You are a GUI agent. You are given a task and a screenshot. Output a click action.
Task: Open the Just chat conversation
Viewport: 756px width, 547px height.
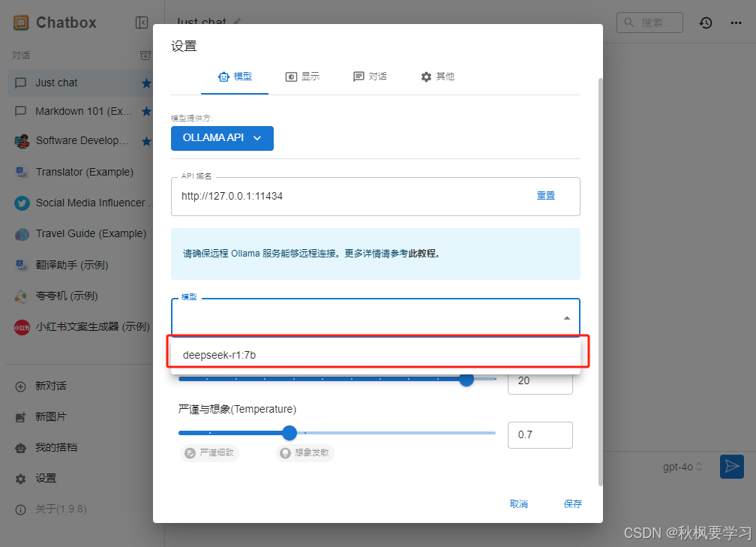coord(80,83)
